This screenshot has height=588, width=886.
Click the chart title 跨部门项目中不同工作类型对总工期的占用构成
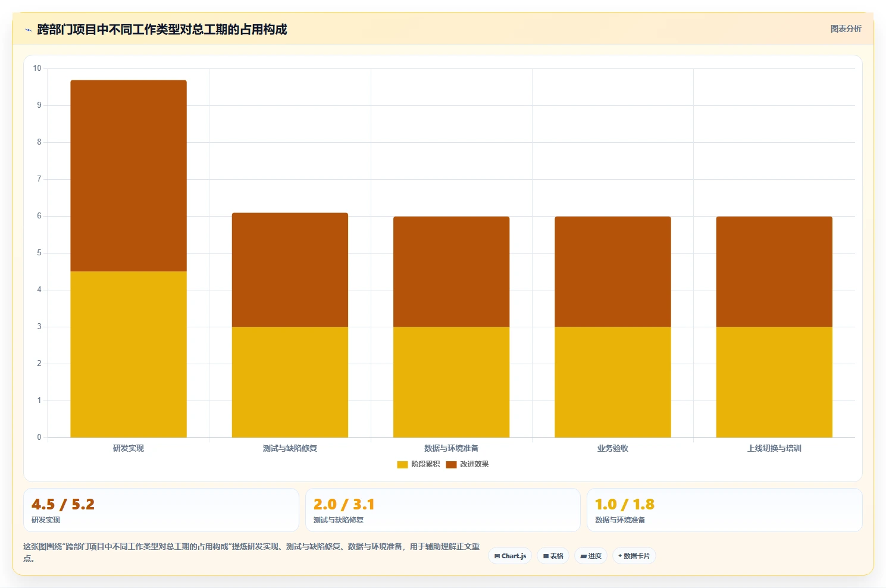162,29
